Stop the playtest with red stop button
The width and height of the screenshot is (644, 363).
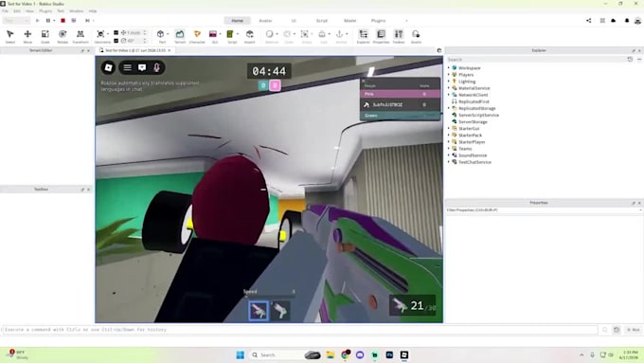pyautogui.click(x=63, y=21)
